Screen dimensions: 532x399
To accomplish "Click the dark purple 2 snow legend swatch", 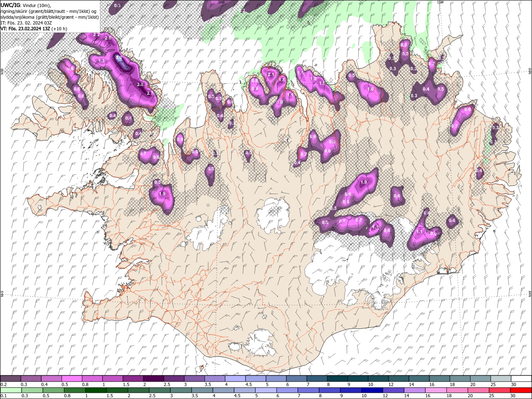I will [153, 378].
